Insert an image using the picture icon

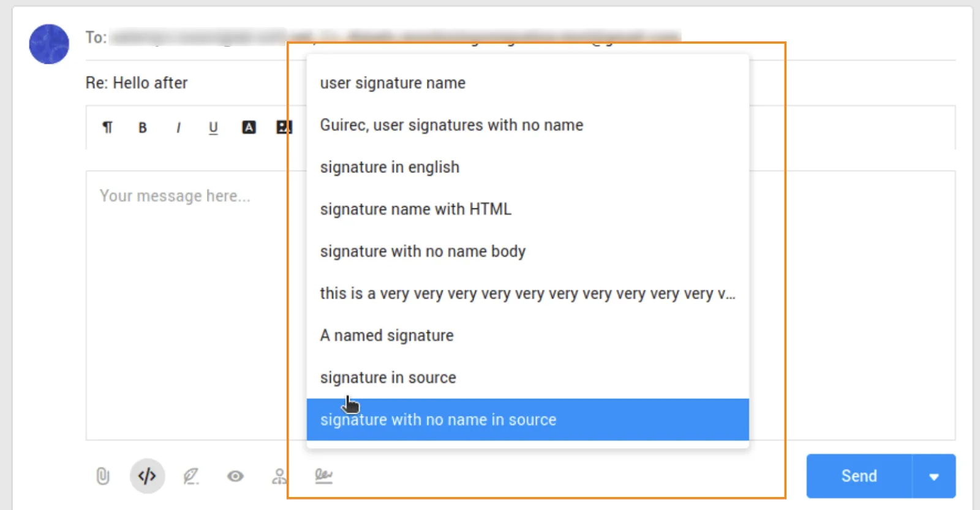[x=282, y=128]
